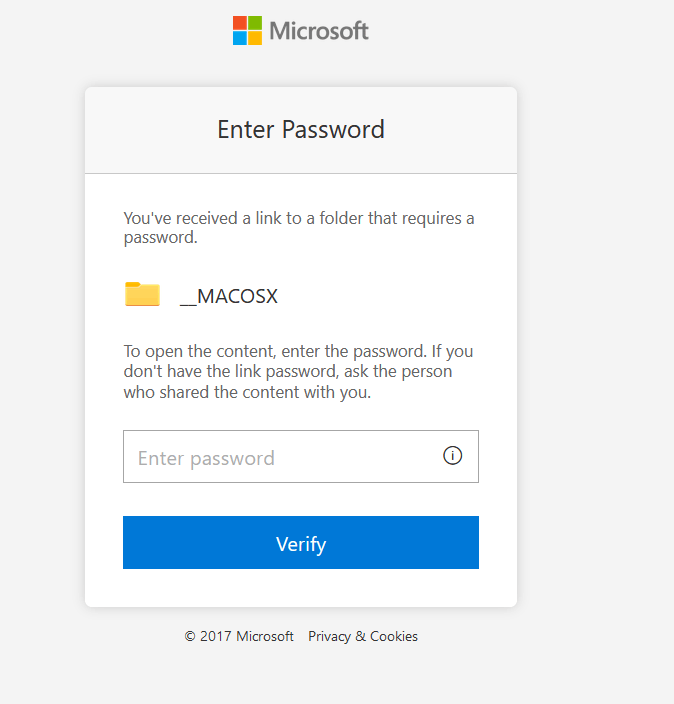674x704 pixels.
Task: Click the yellow folder icon
Action: pyautogui.click(x=142, y=294)
